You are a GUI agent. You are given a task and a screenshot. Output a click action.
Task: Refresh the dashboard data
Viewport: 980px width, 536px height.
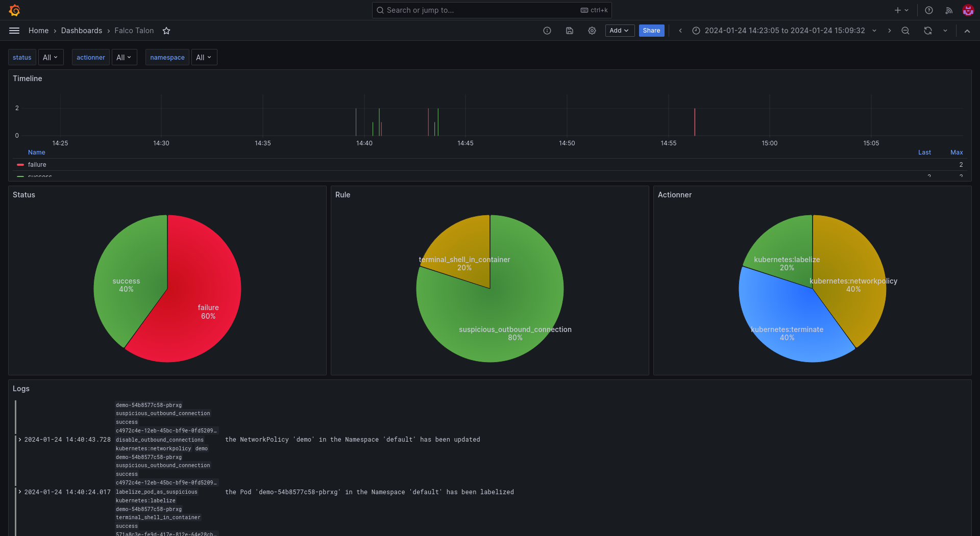click(927, 31)
